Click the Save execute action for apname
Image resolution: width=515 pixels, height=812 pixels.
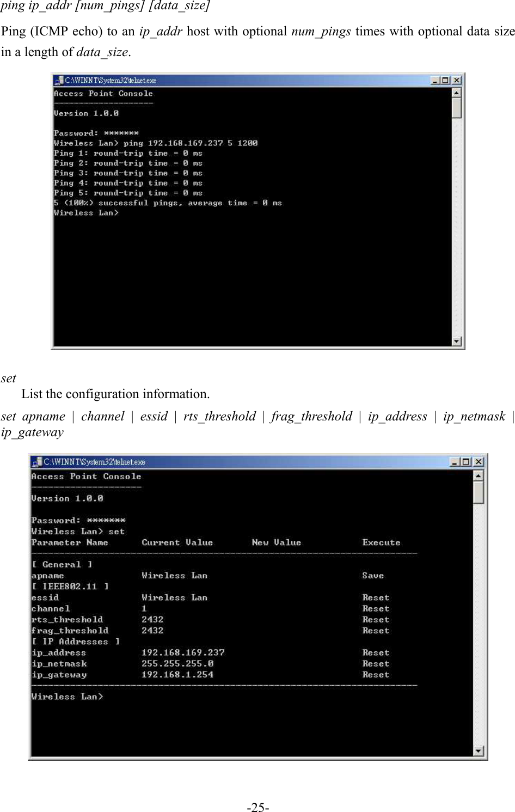372,576
